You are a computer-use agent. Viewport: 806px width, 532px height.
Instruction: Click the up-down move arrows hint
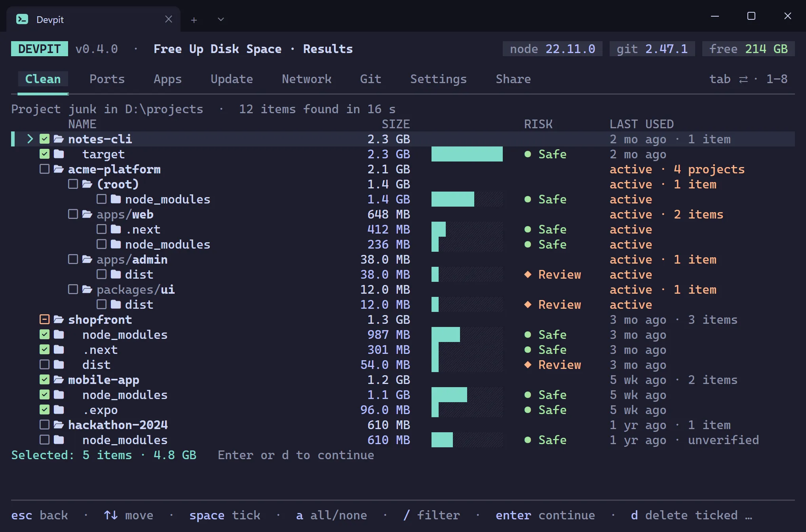[x=111, y=515]
